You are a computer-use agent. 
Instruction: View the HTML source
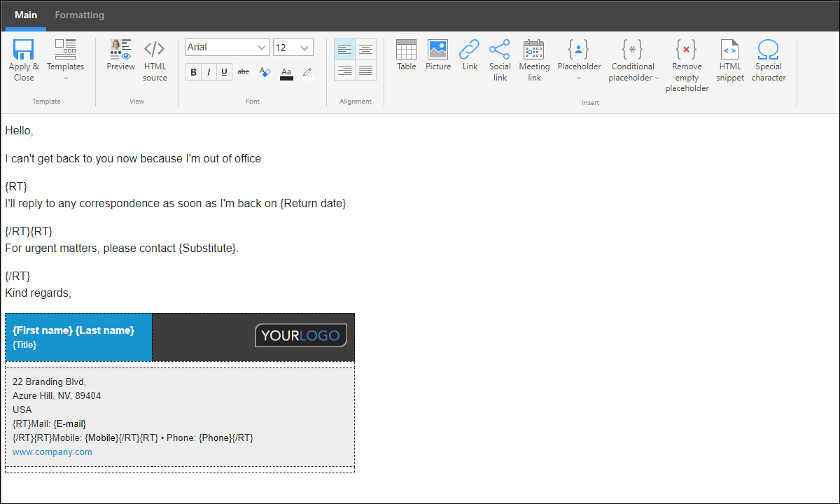155,60
